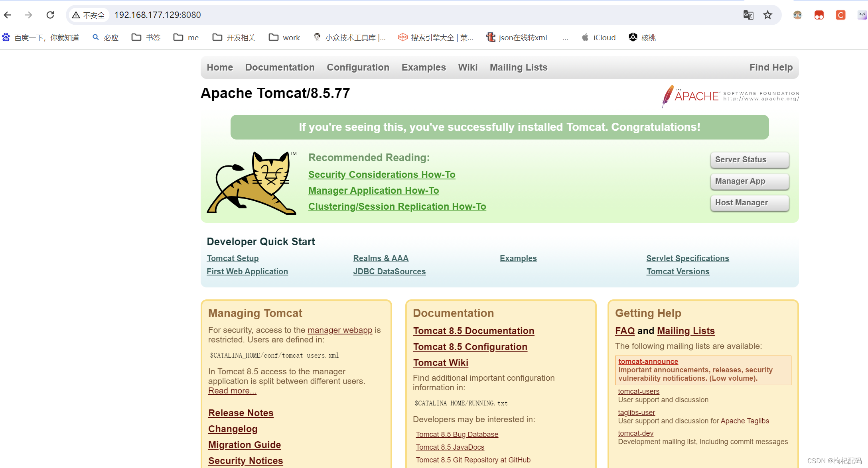Open the First Web Application link
The height and width of the screenshot is (468, 868).
pyautogui.click(x=247, y=271)
